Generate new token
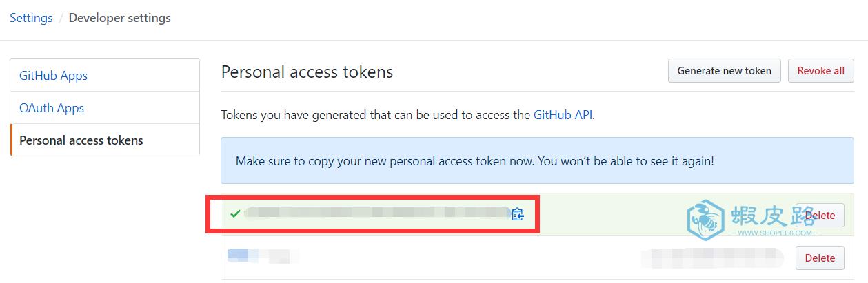Screen dimensions: 868x283 [x=724, y=71]
